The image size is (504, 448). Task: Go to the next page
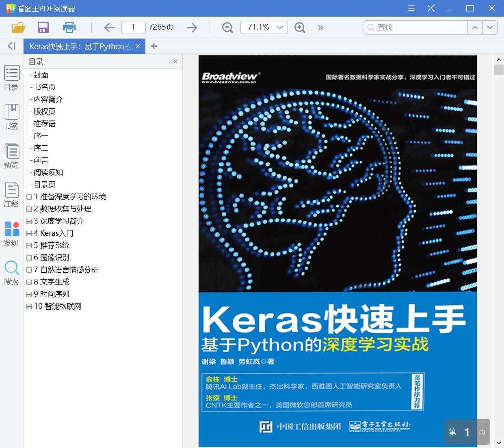click(192, 27)
